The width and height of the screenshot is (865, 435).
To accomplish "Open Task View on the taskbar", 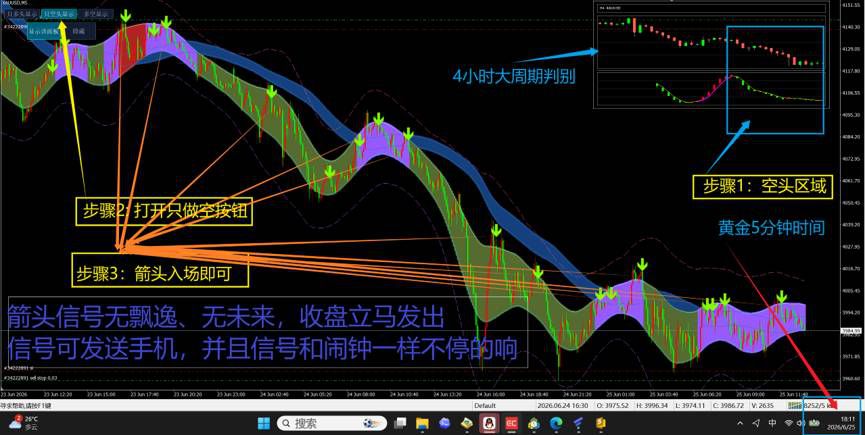I will pyautogui.click(x=401, y=423).
